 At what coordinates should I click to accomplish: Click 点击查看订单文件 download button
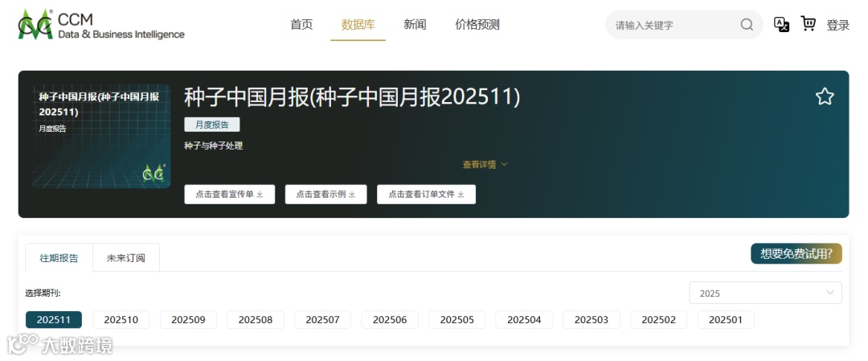(426, 195)
